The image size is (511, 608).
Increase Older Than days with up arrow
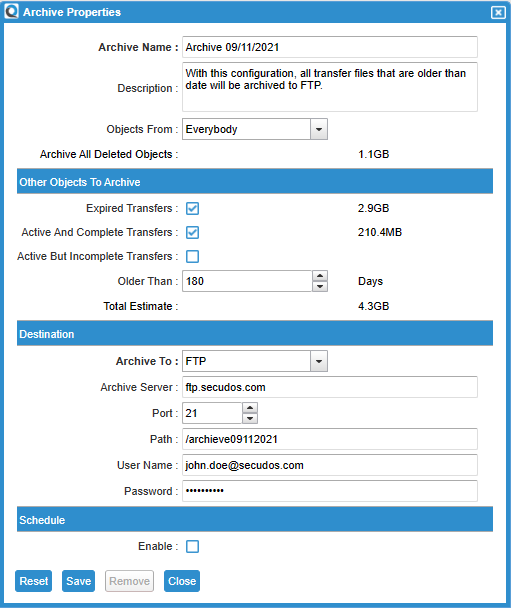[x=320, y=276]
